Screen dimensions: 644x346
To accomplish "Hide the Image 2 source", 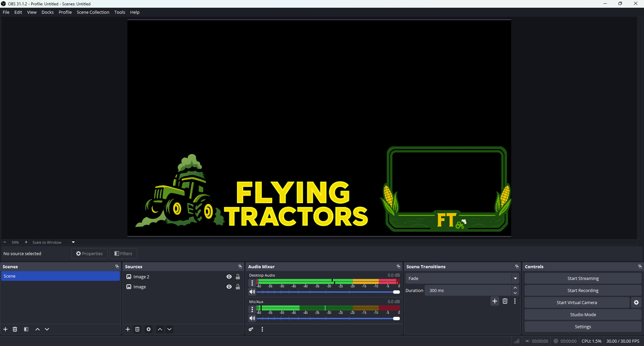I will point(229,277).
